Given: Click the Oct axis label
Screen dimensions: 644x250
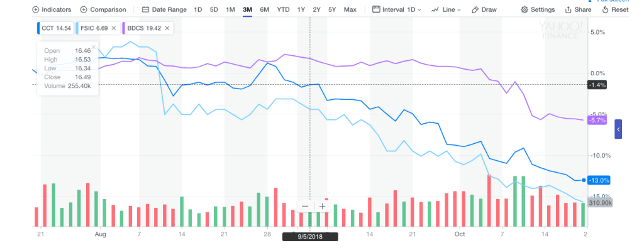Looking at the screenshot, I should (x=460, y=234).
